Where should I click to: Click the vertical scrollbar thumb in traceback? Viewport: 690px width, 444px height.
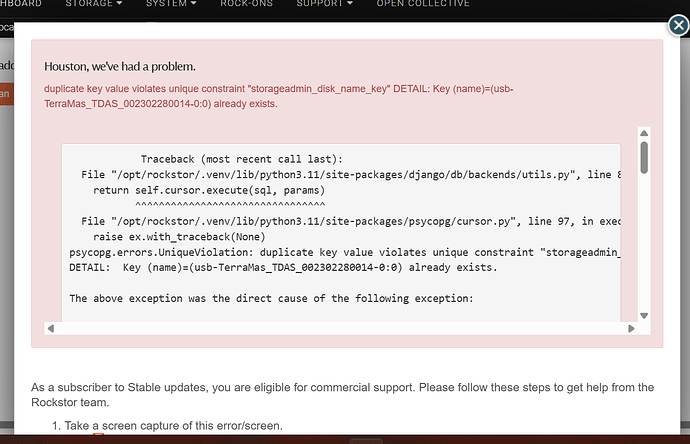(644, 158)
